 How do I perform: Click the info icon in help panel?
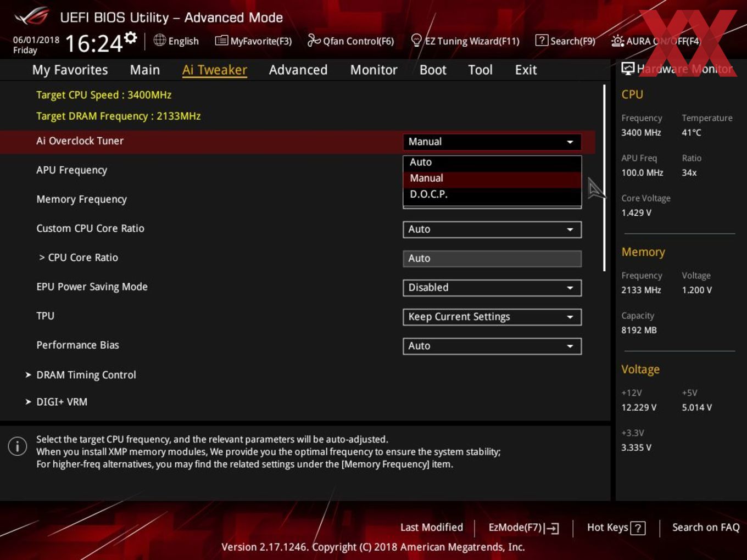(x=18, y=446)
